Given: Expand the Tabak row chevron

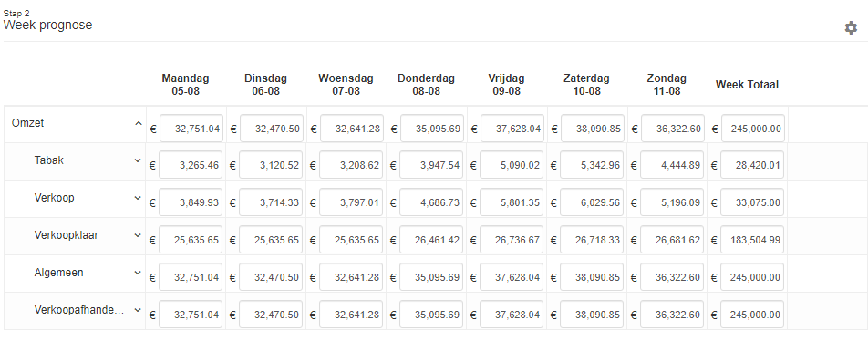Looking at the screenshot, I should point(138,160).
